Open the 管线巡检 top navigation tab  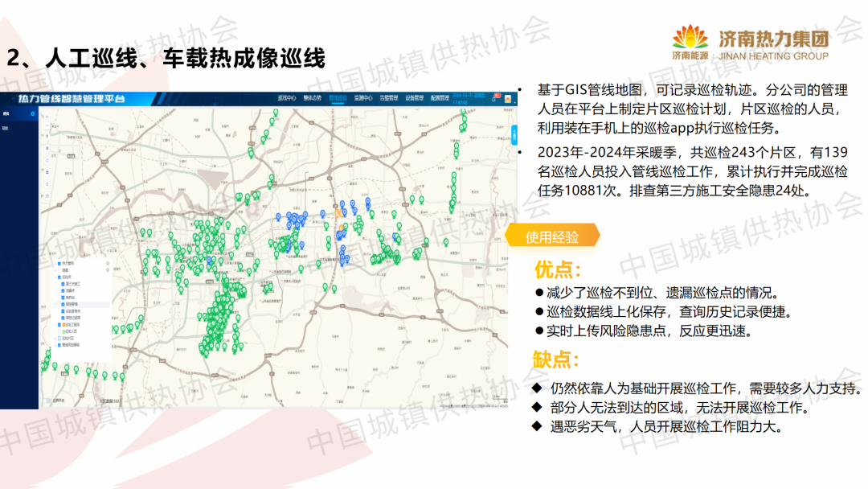pos(338,98)
